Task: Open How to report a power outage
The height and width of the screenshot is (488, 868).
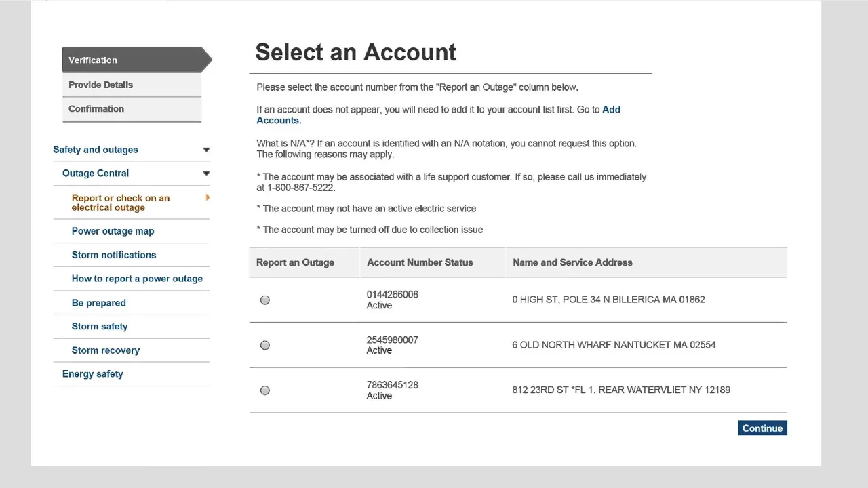Action: 137,279
